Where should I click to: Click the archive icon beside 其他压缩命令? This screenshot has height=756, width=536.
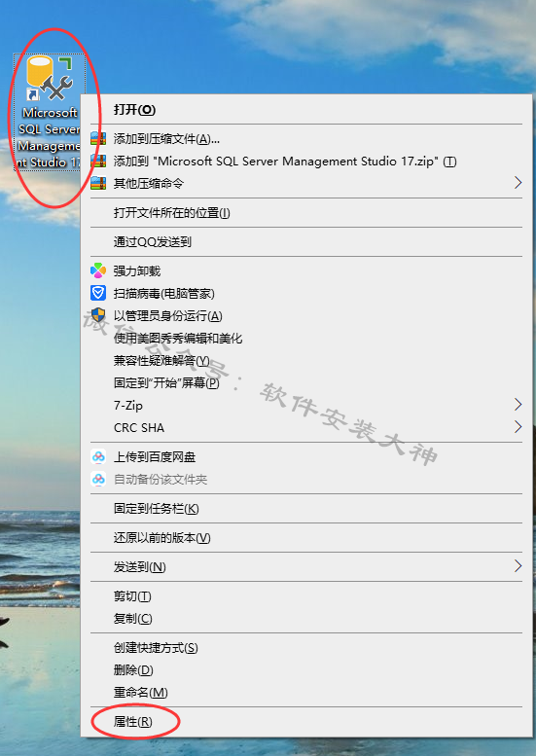pyautogui.click(x=98, y=183)
